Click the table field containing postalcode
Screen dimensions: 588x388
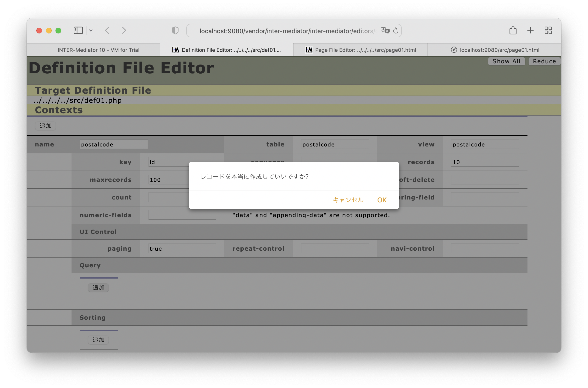tap(335, 144)
